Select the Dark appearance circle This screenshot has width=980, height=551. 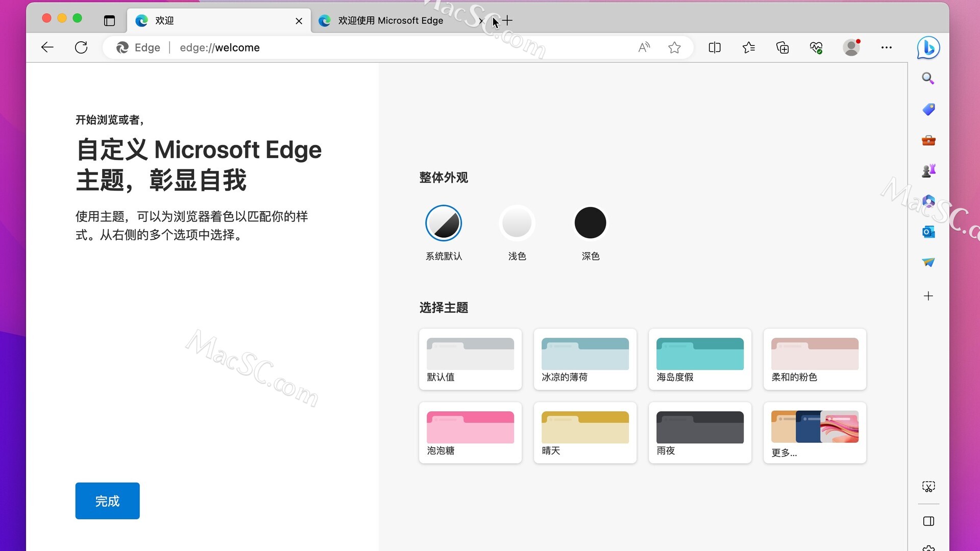591,223
